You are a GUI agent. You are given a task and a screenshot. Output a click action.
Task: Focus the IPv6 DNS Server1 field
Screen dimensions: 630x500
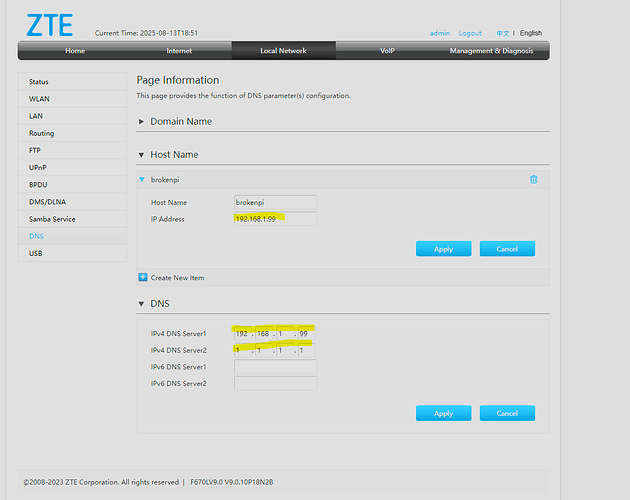[x=275, y=367]
